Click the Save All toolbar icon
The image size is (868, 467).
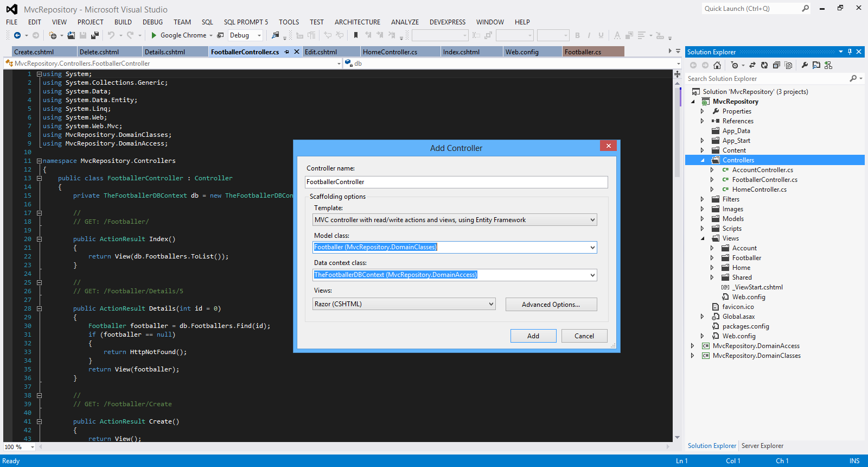point(95,35)
